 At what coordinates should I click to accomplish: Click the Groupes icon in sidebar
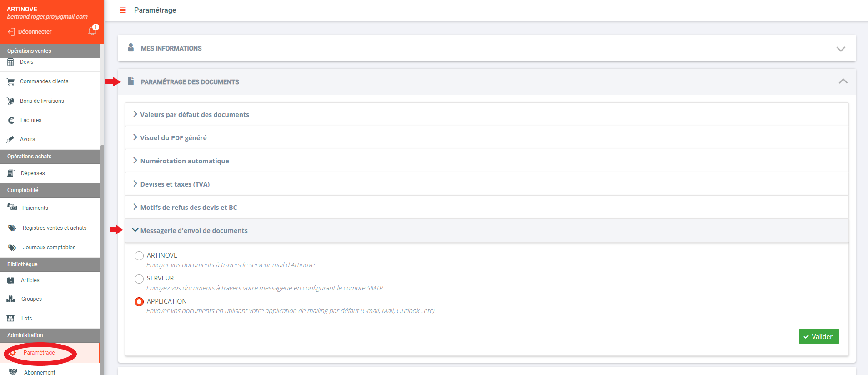pyautogui.click(x=11, y=299)
